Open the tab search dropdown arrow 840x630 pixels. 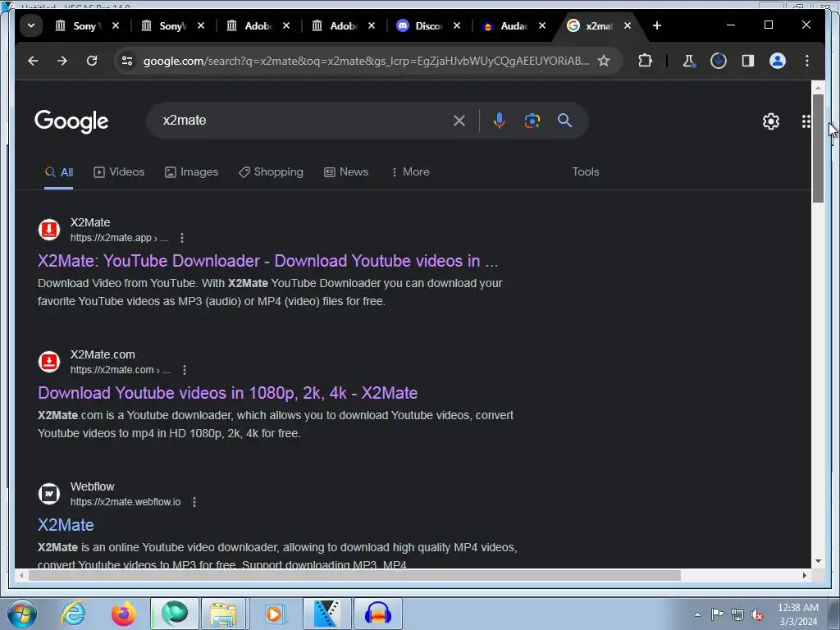coord(31,25)
